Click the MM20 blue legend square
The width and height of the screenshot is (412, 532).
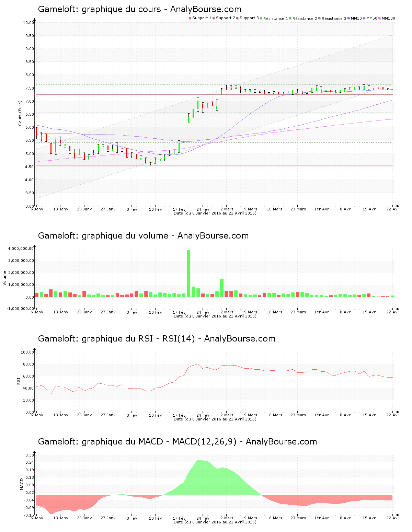point(349,18)
